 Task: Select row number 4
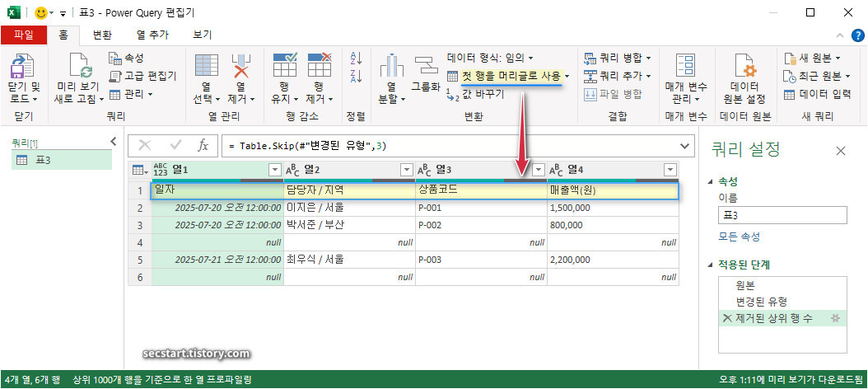pyautogui.click(x=140, y=242)
